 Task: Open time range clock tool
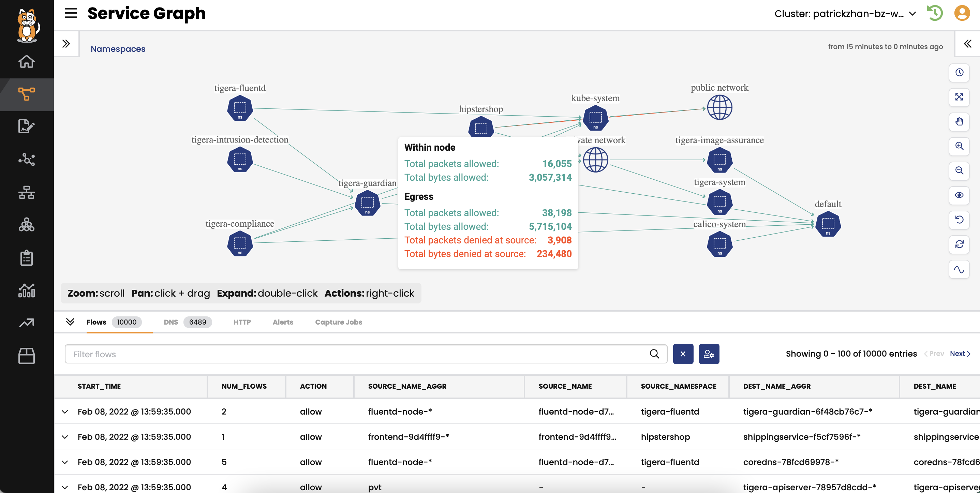(x=959, y=72)
